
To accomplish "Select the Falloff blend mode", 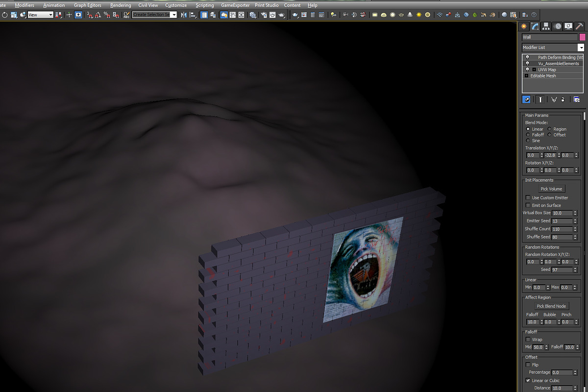I will 535,135.
